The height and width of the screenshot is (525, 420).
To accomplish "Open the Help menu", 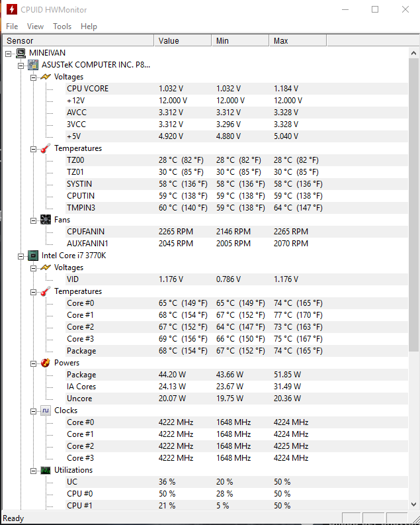I will pos(89,26).
